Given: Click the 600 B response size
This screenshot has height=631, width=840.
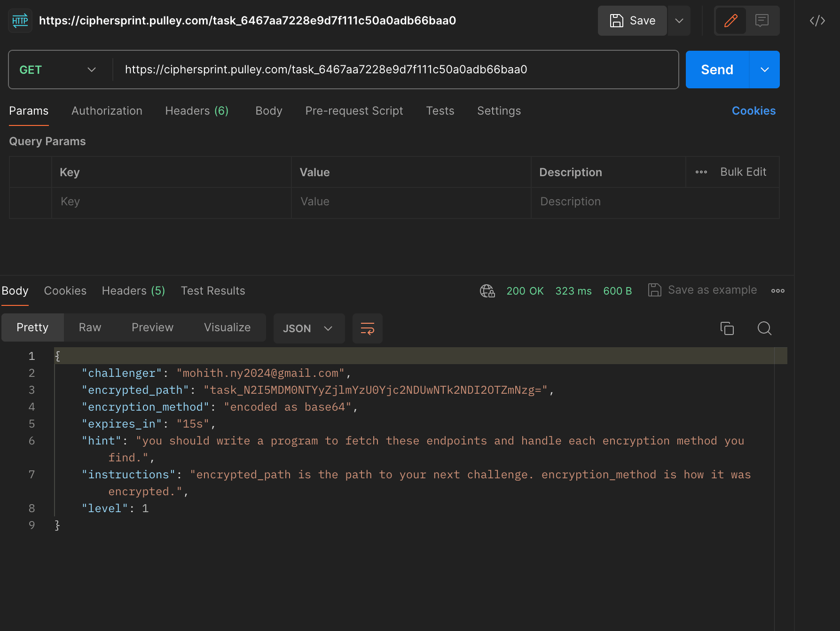Looking at the screenshot, I should 617,291.
